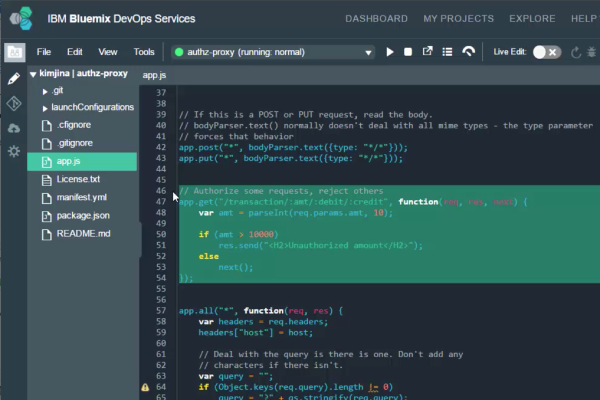Screen dimensions: 600x400
Task: Collapse the kimjina | authz-proxy project tree
Action: point(33,74)
